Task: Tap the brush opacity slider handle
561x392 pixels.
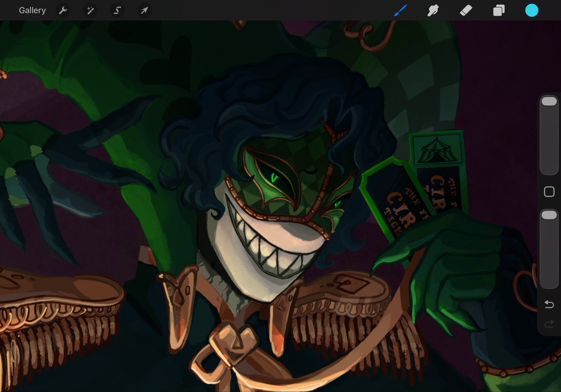Action: point(549,215)
